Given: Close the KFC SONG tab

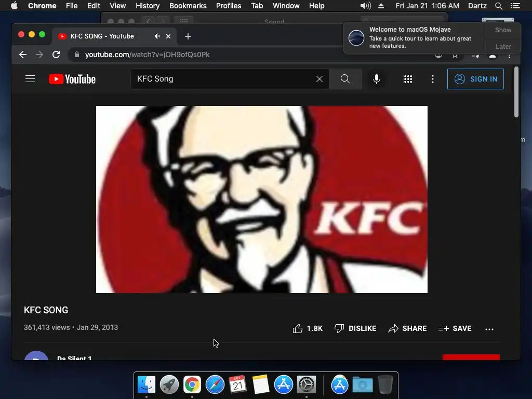Looking at the screenshot, I should [168, 36].
